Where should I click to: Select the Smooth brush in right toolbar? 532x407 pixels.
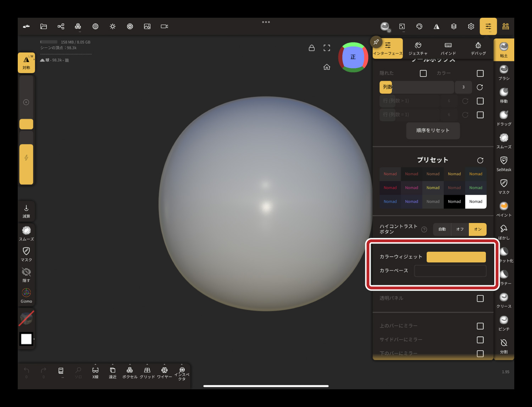pyautogui.click(x=504, y=140)
